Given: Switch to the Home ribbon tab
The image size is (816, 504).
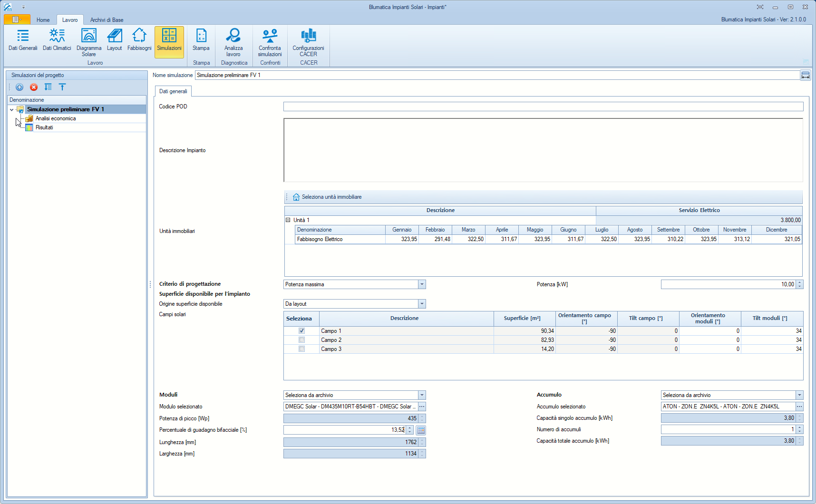Looking at the screenshot, I should [x=43, y=20].
